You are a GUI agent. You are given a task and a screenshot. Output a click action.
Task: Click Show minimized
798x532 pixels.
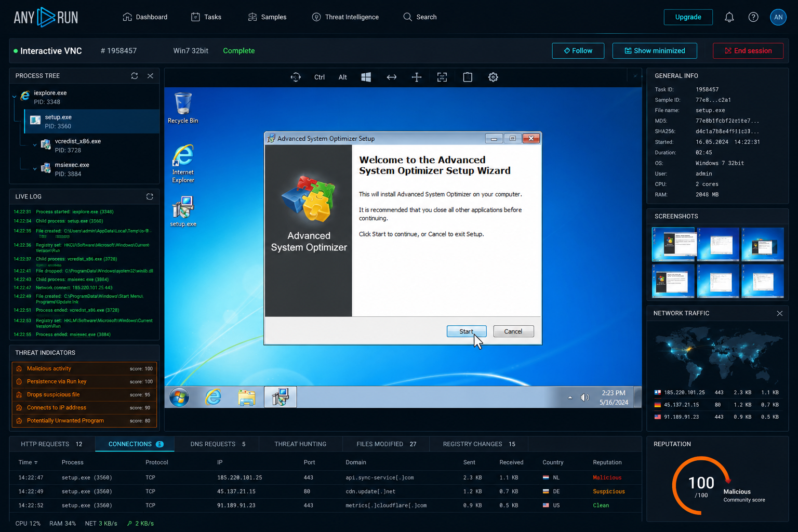(x=655, y=50)
